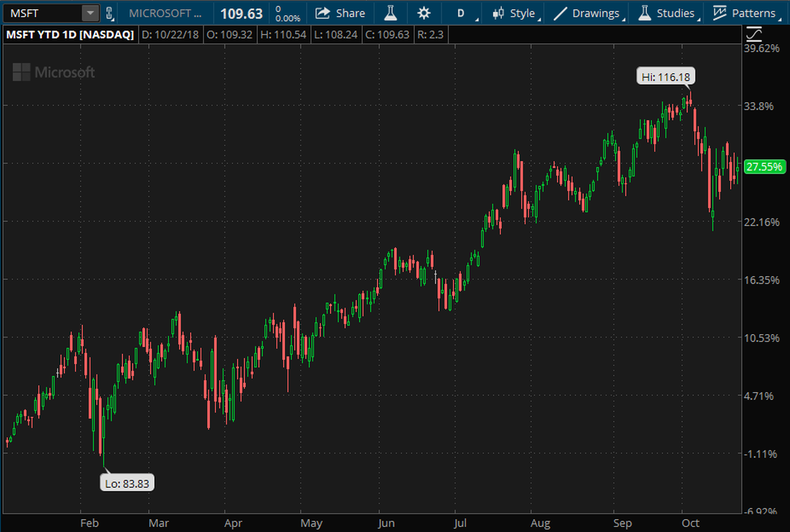Click the 10.53% axis label

click(x=761, y=338)
